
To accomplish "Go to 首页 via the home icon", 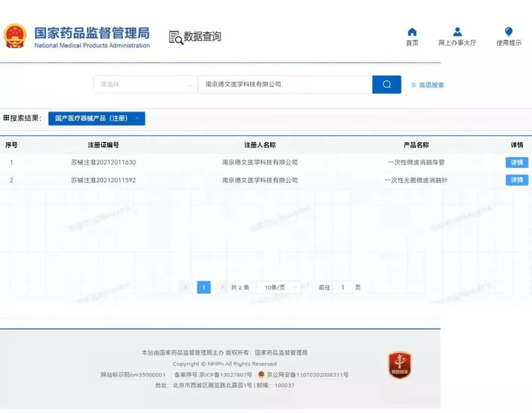I will (x=412, y=34).
